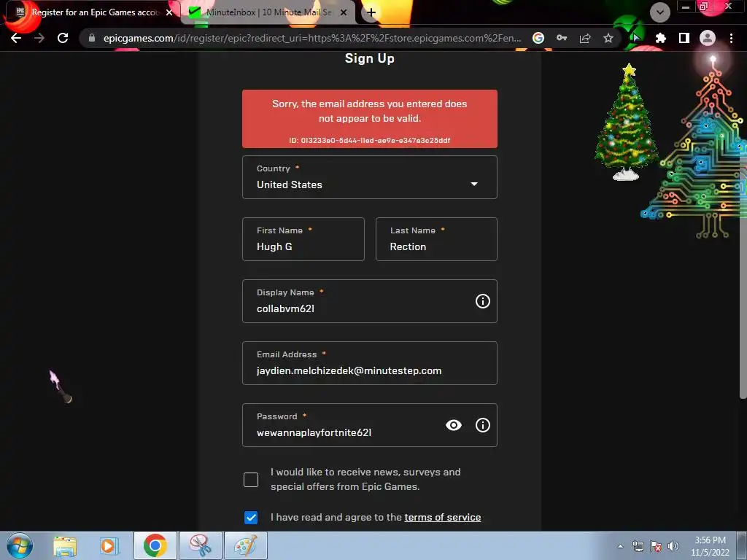
Task: Click into the Display Name field
Action: 370,301
